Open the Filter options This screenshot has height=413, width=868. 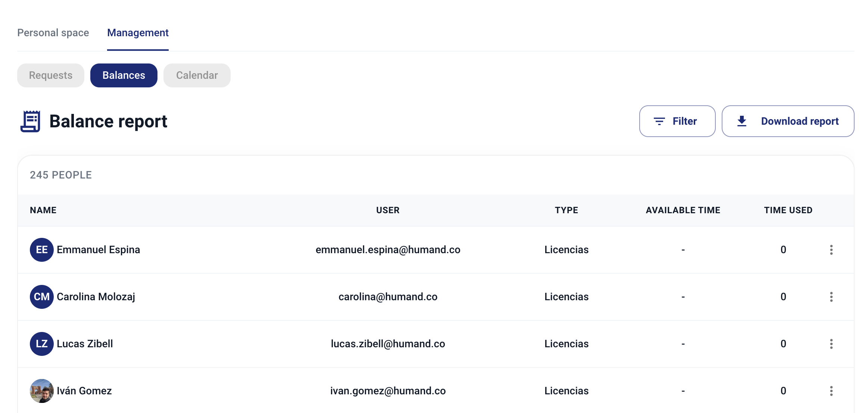pyautogui.click(x=677, y=121)
